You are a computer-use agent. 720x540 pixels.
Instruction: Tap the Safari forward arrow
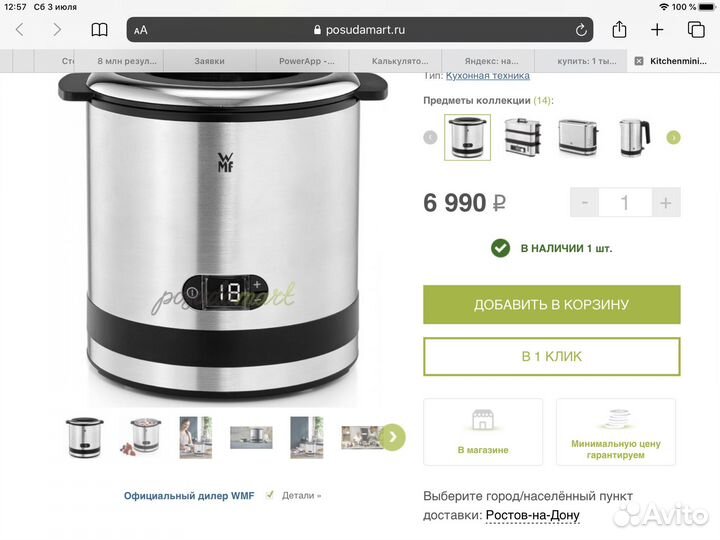pos(56,30)
